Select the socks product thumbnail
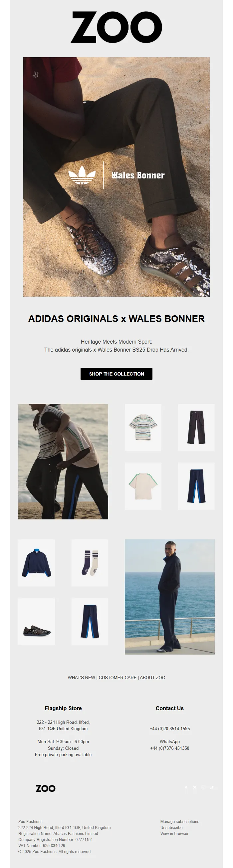The height and width of the screenshot is (868, 233). (x=90, y=563)
